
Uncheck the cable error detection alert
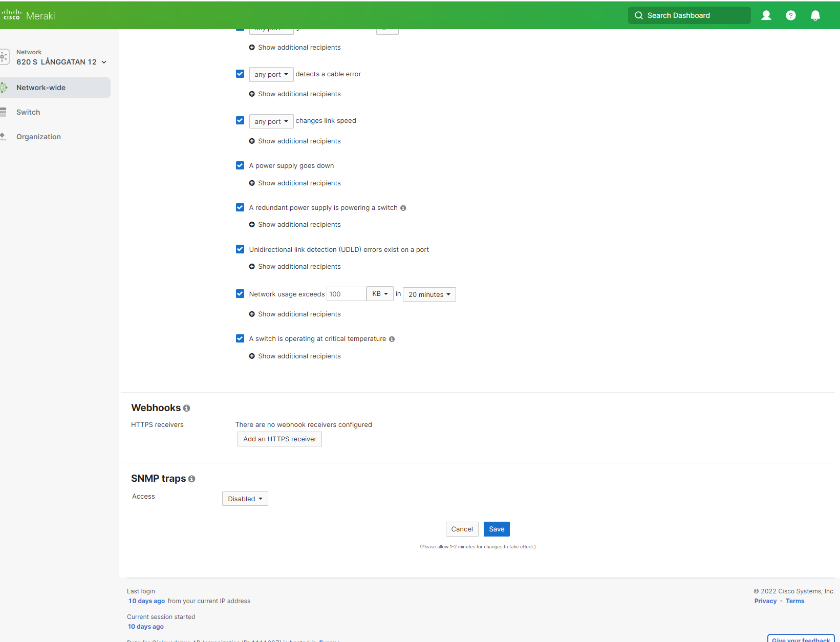click(x=240, y=74)
